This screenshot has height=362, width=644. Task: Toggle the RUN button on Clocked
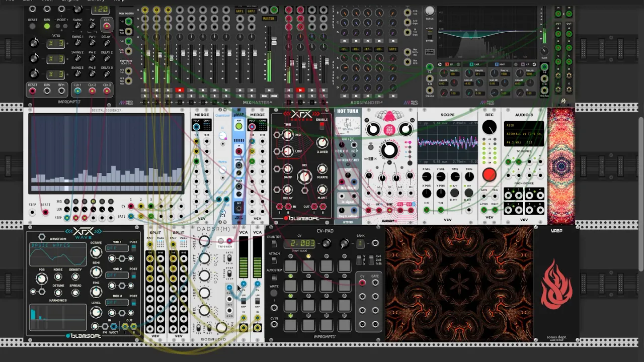47,26
